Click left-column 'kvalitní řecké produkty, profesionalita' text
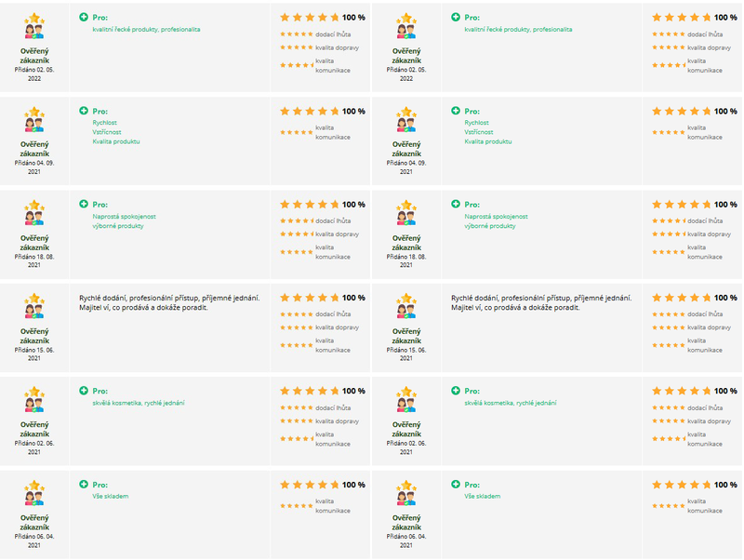 click(x=146, y=30)
